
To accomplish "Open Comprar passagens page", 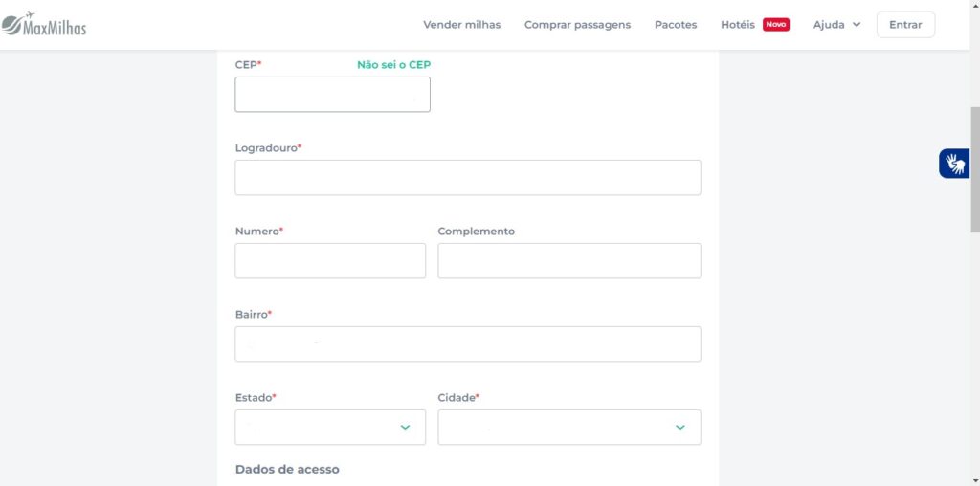I will pyautogui.click(x=577, y=25).
